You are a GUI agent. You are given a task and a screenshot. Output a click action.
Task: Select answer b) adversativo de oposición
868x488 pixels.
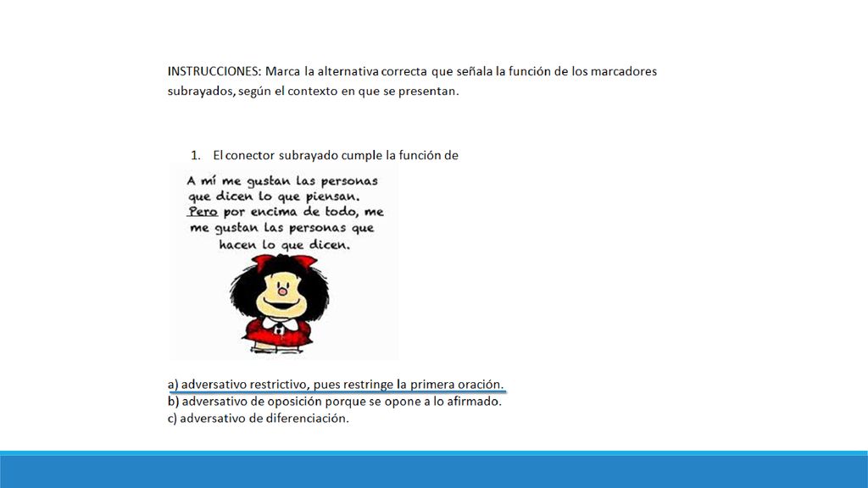point(334,401)
